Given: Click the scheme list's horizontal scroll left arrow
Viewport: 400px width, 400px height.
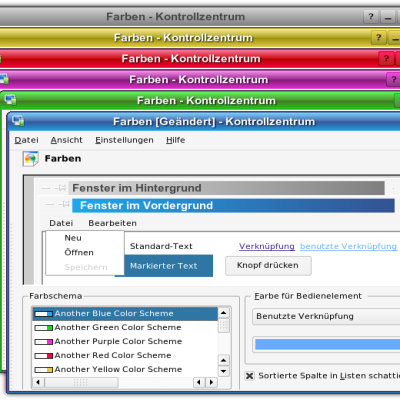Looking at the screenshot, I should click(38, 382).
